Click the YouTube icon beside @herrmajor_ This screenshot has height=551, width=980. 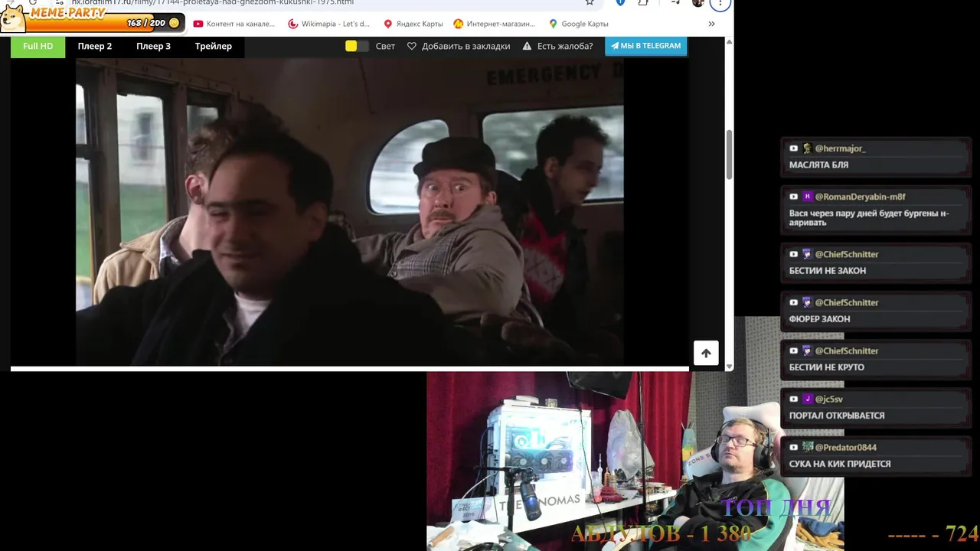pyautogui.click(x=794, y=148)
